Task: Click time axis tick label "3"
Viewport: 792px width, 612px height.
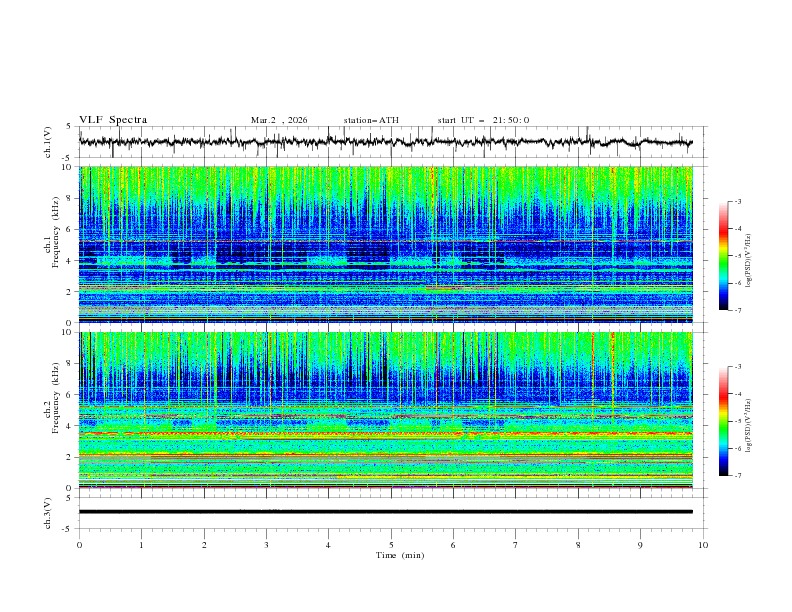Action: tap(267, 545)
